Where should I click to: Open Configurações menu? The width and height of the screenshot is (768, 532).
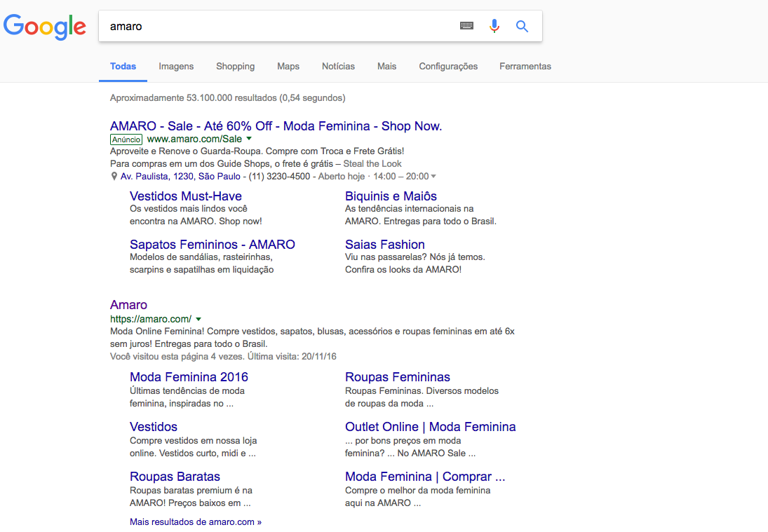(x=448, y=66)
